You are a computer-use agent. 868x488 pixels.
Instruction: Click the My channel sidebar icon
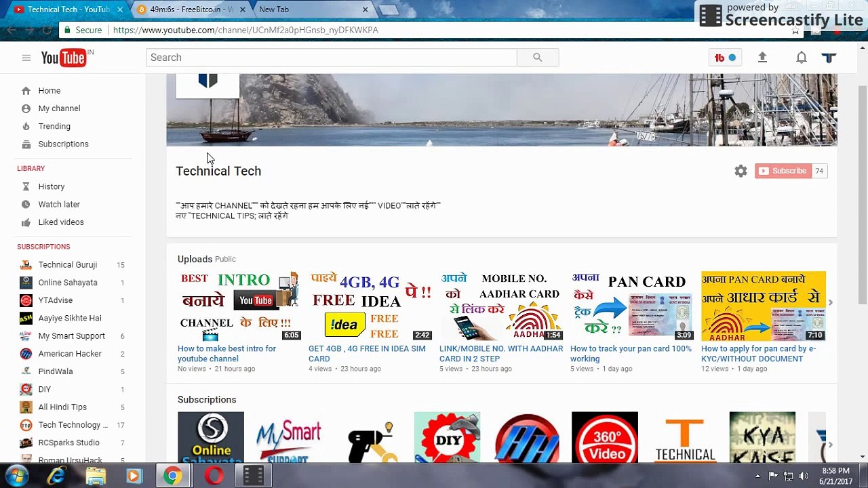(x=26, y=108)
